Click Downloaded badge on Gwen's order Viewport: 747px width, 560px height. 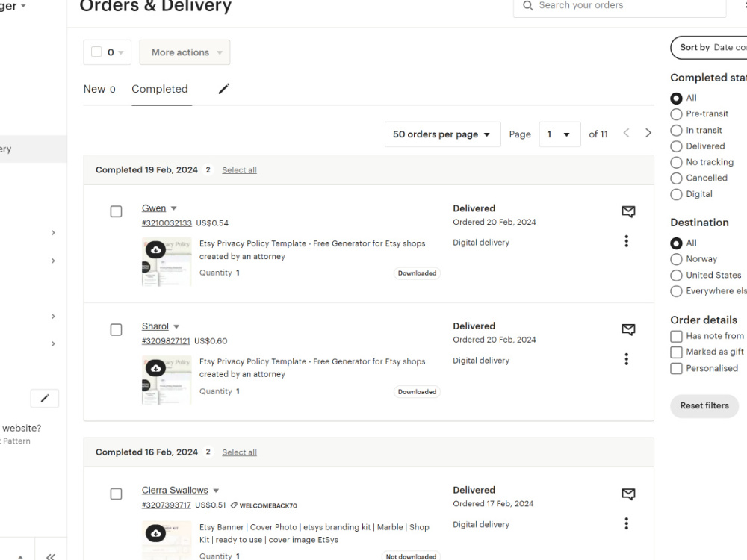pos(418,273)
